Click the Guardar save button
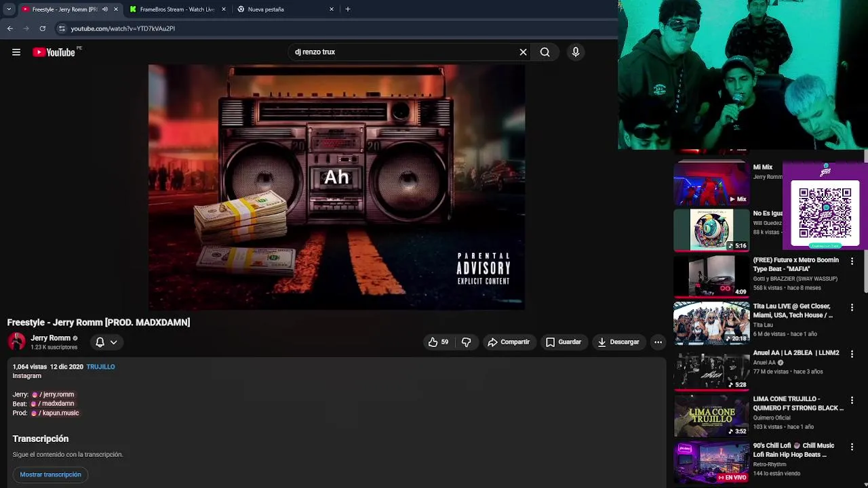The width and height of the screenshot is (868, 488). tap(564, 342)
